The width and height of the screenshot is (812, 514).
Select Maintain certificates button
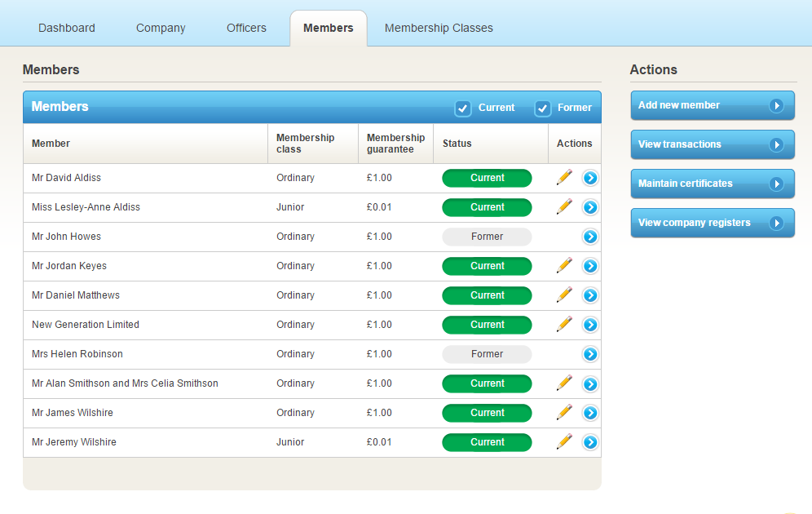tap(712, 184)
